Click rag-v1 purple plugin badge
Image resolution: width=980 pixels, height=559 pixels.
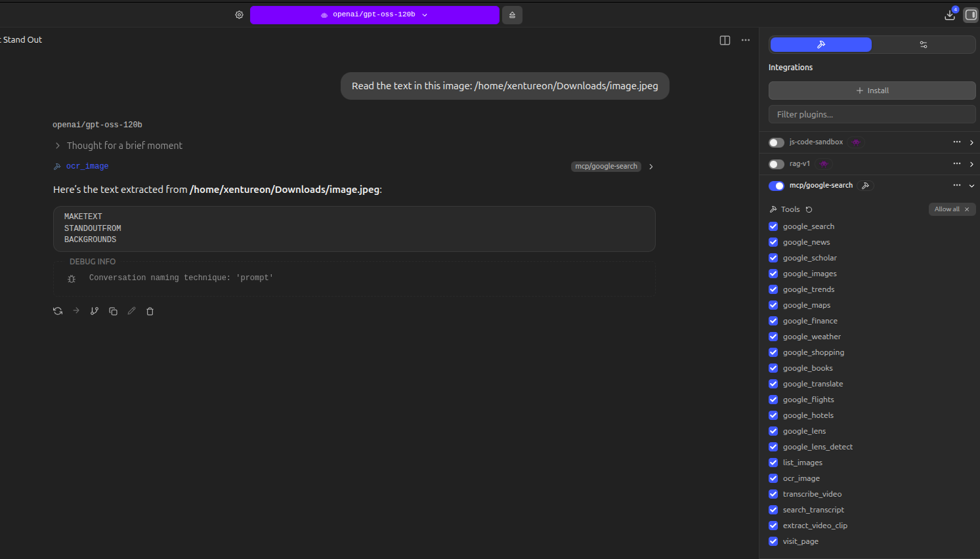[x=824, y=164]
